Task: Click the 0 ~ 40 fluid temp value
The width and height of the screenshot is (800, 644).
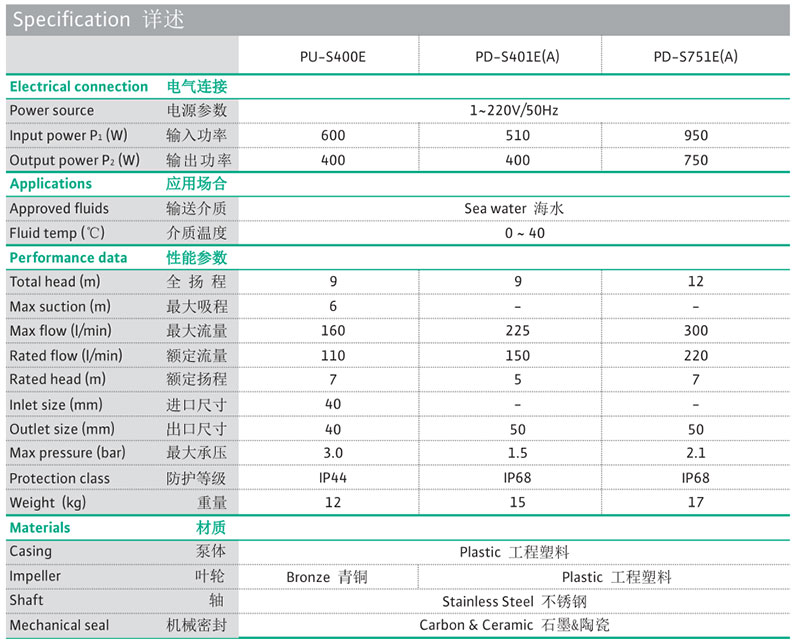Action: (x=514, y=233)
